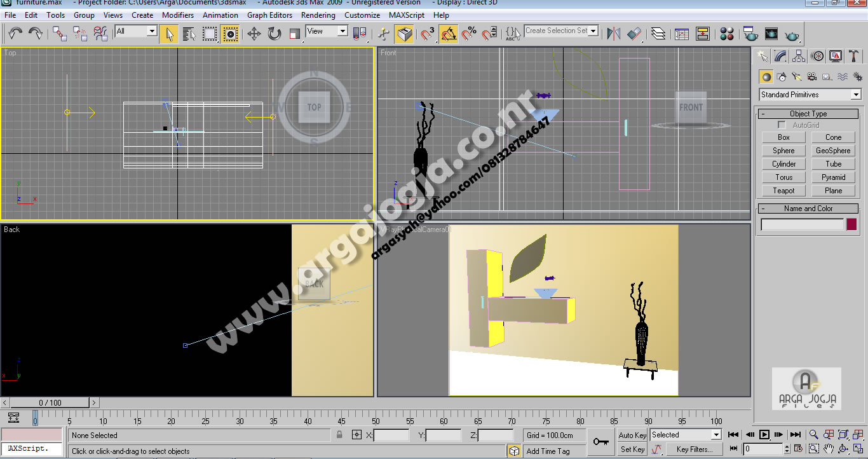The image size is (868, 459).
Task: Select Shapes category in Create panel
Action: (782, 77)
